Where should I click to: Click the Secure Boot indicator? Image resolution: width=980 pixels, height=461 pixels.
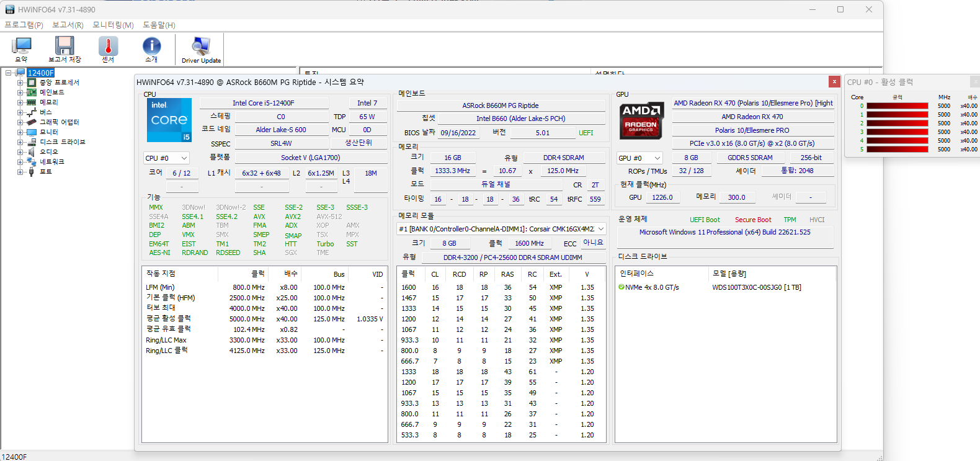[x=753, y=220]
